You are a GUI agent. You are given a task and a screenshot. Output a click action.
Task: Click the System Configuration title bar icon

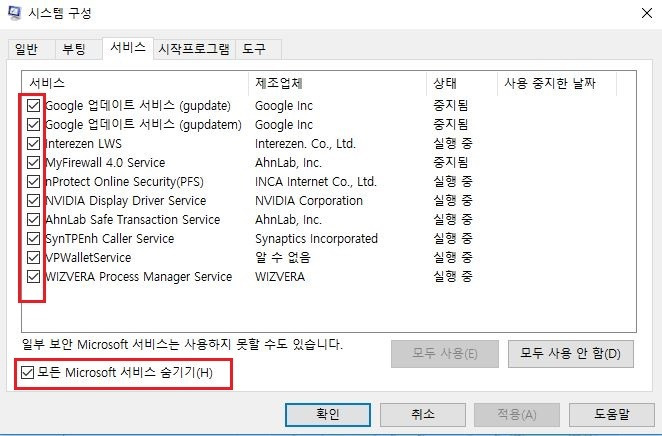pyautogui.click(x=14, y=13)
